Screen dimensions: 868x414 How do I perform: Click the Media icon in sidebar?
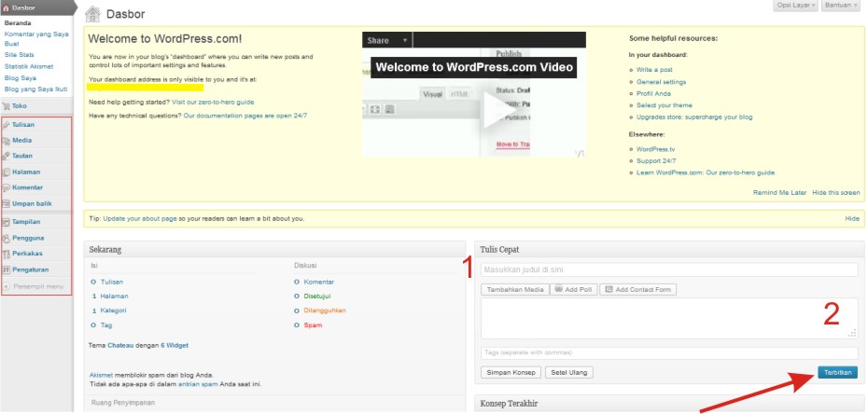(x=7, y=141)
